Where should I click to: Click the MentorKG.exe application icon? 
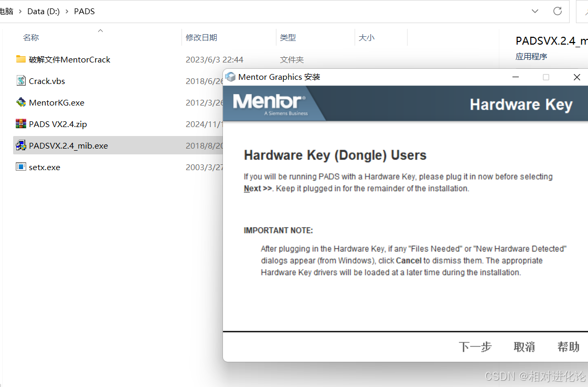coord(21,102)
